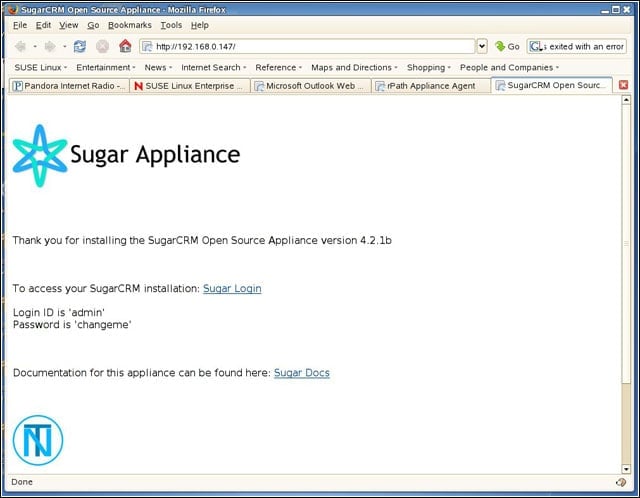The image size is (640, 498).
Task: Click the circular N logo at page bottom
Action: [x=38, y=440]
